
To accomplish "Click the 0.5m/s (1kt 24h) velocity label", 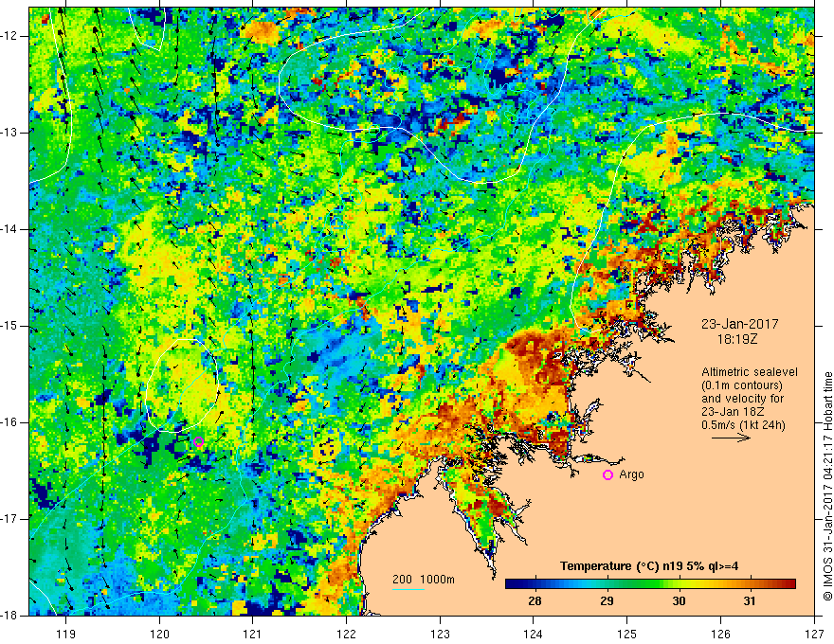I will (x=743, y=425).
